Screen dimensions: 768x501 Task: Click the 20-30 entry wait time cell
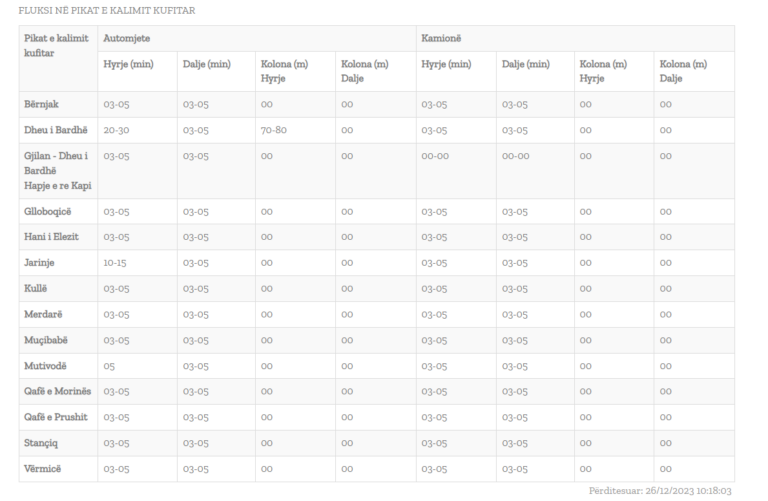point(117,129)
